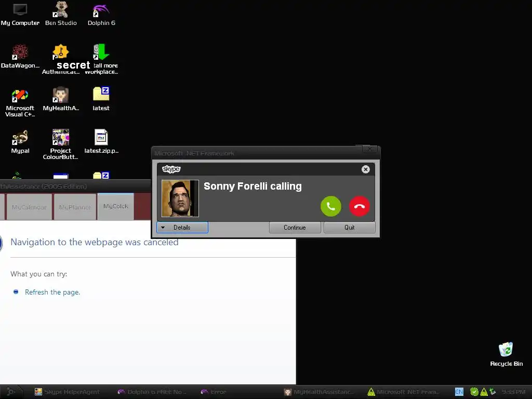The image size is (532, 399).
Task: Open the Project ColourButt... desktop shortcut
Action: [61, 144]
